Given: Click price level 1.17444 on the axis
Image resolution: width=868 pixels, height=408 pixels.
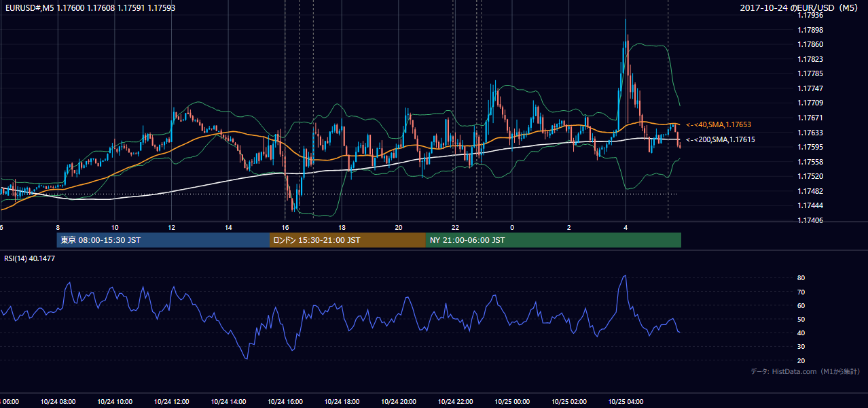Looking at the screenshot, I should (810, 205).
